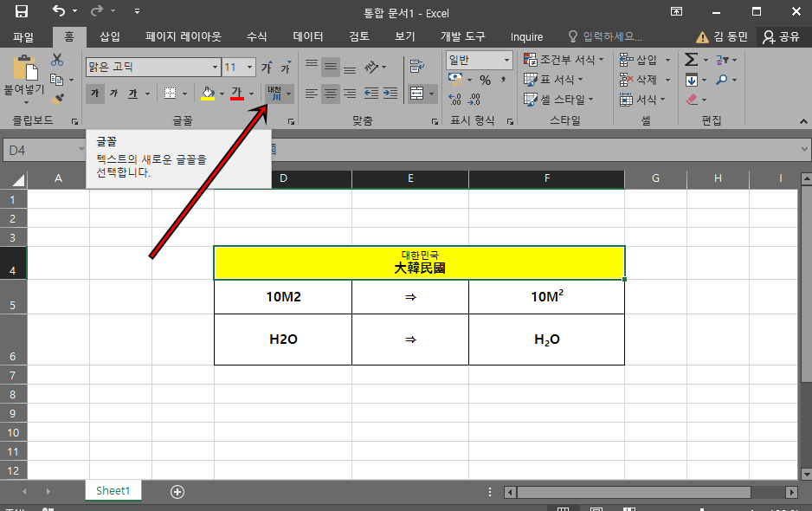The image size is (812, 511).
Task: Open format as table (표 서식)
Action: click(x=553, y=80)
